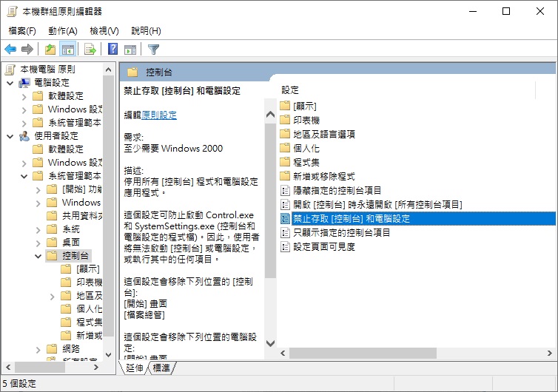Click the Up one level folder icon
Image resolution: width=558 pixels, height=392 pixels.
click(x=50, y=50)
